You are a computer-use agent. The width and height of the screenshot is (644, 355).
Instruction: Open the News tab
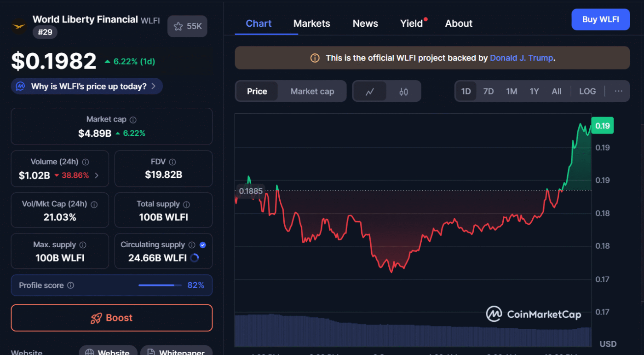click(365, 23)
